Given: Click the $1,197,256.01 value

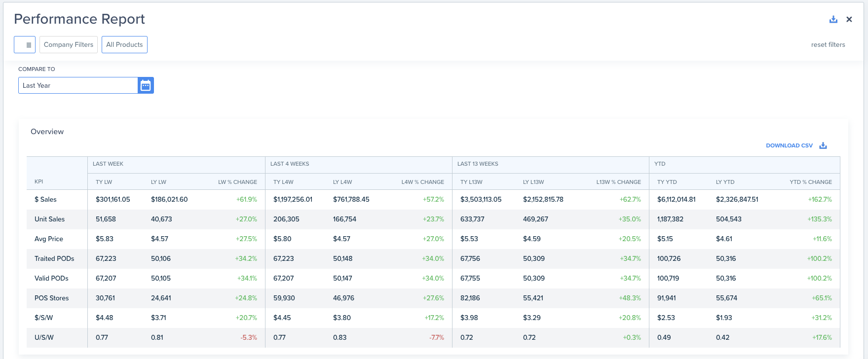Looking at the screenshot, I should pos(293,199).
